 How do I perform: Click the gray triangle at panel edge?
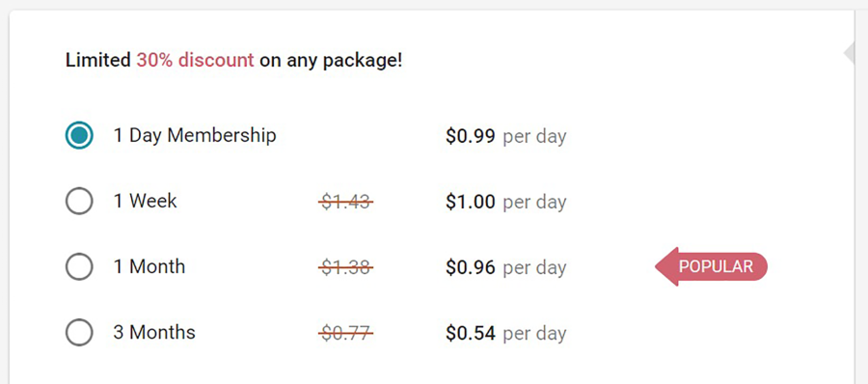click(x=849, y=53)
